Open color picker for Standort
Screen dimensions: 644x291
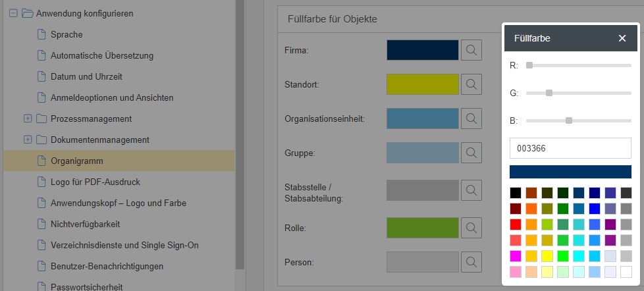[x=471, y=84]
